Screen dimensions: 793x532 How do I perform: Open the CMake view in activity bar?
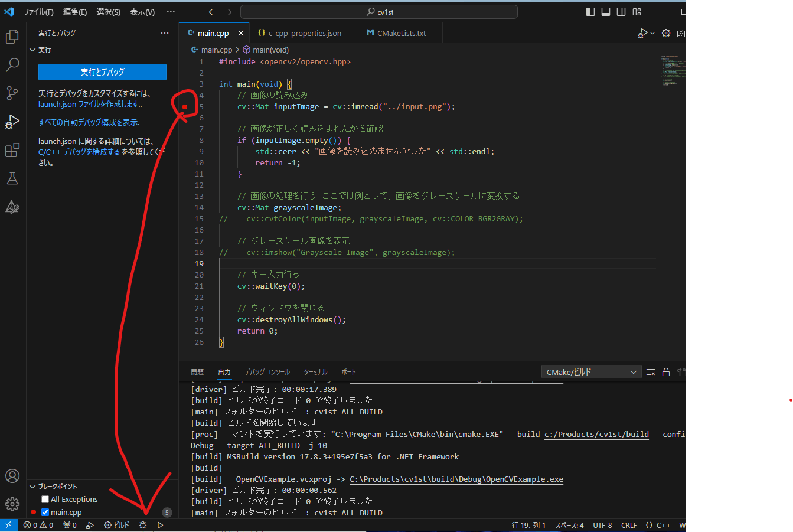tap(12, 207)
